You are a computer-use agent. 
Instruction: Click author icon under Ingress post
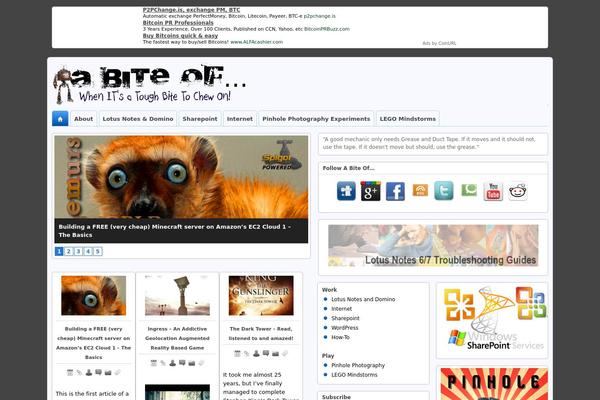(x=173, y=363)
